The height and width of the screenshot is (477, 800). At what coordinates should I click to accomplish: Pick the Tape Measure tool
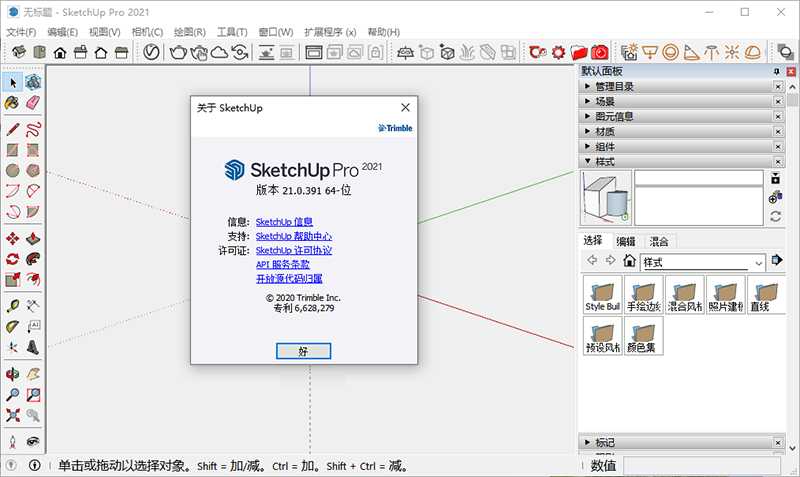13,306
